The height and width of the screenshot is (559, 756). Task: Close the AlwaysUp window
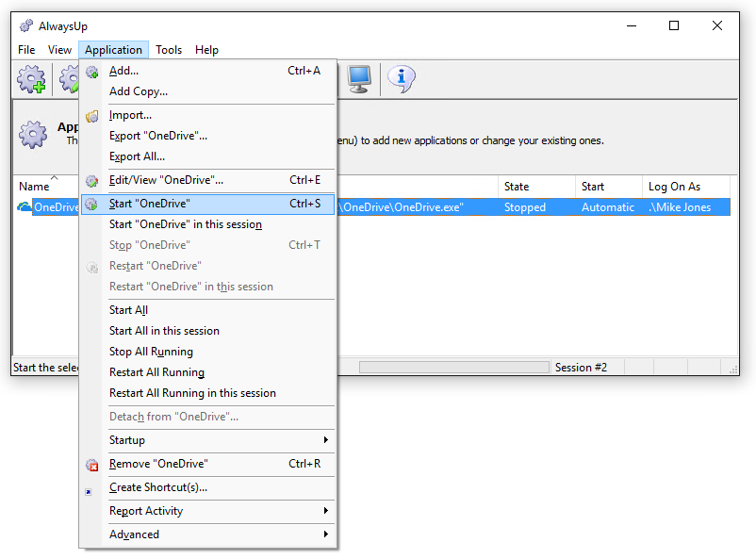click(x=717, y=25)
